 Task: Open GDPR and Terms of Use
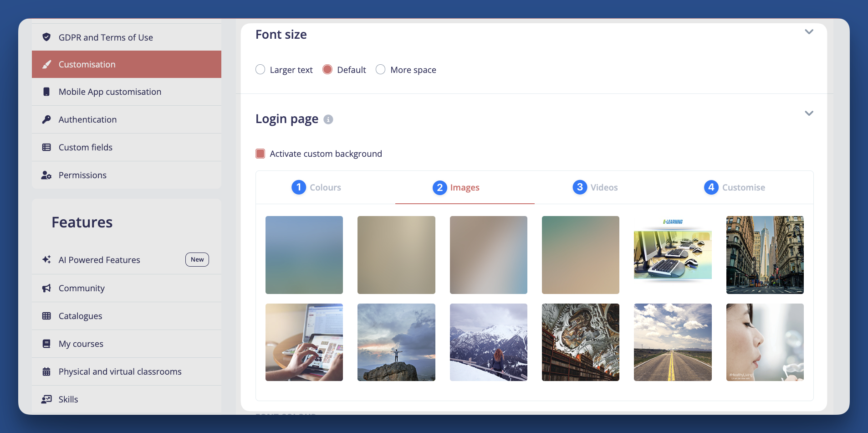127,37
